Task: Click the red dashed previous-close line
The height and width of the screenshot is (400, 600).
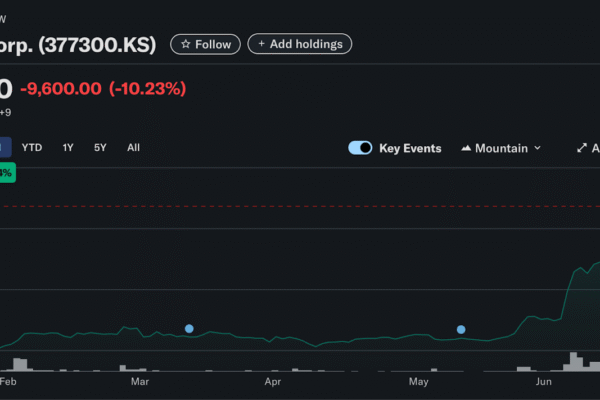Action: coord(300,206)
